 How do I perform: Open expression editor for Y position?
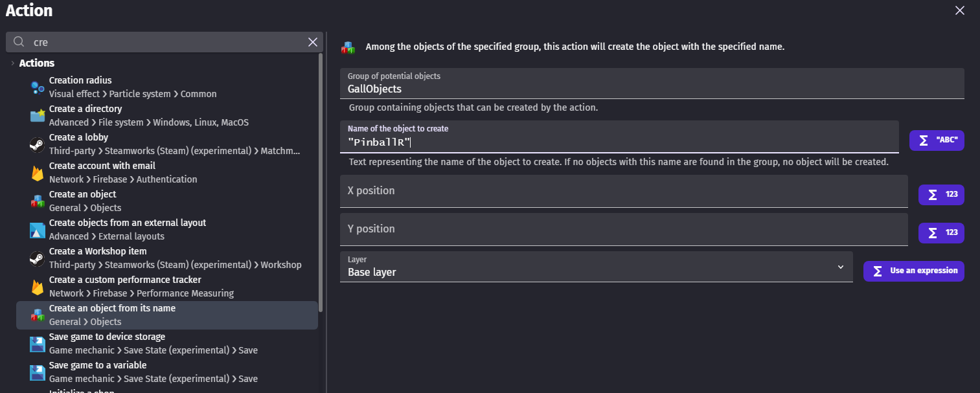pyautogui.click(x=941, y=233)
